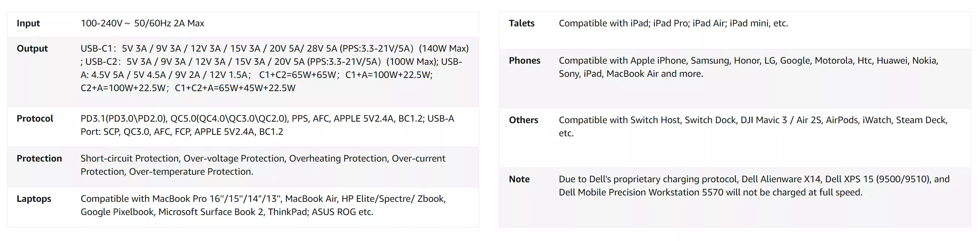Viewport: 980px width, 241px height.
Task: Click the Output row label
Action: pyautogui.click(x=32, y=48)
